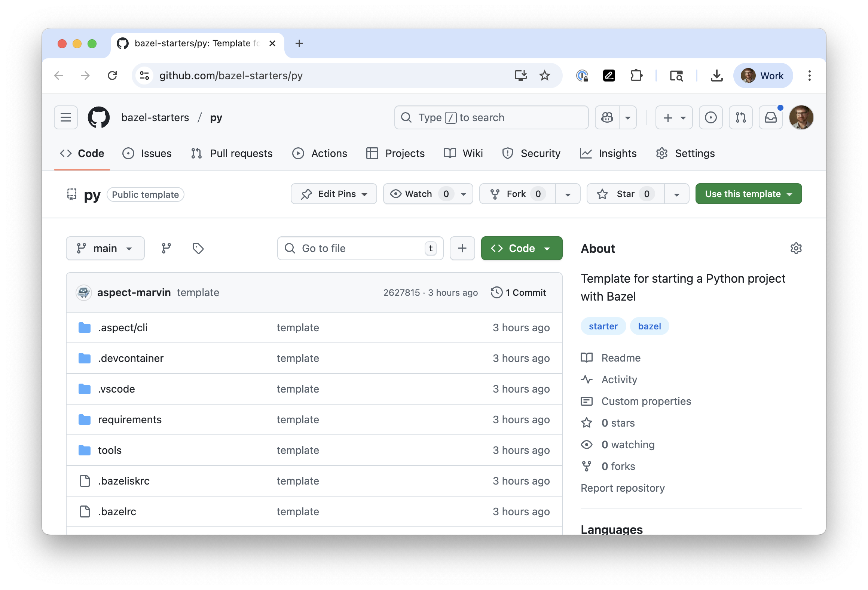Open the Actions tab
868x590 pixels.
[x=320, y=153]
